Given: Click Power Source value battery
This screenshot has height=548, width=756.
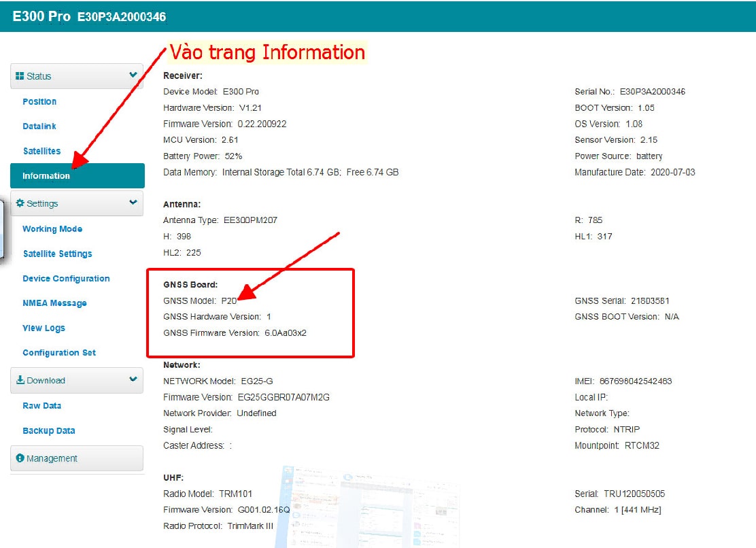Looking at the screenshot, I should 649,156.
